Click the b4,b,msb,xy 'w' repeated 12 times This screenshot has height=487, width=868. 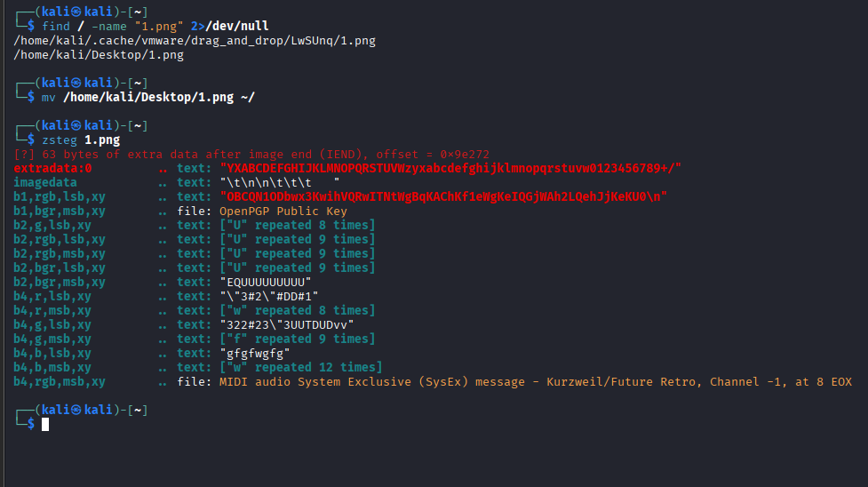pos(301,367)
